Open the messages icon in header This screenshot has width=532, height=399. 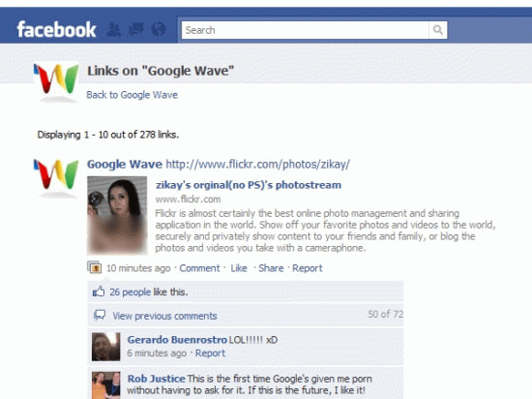(x=136, y=30)
